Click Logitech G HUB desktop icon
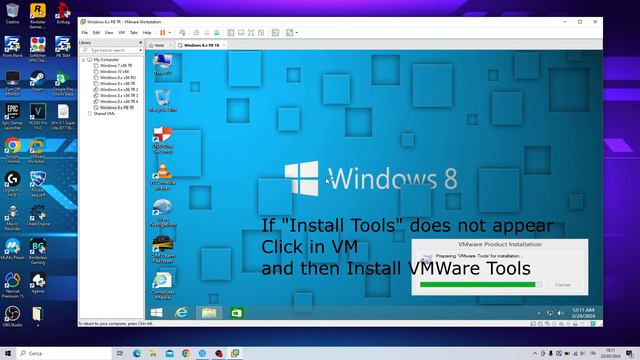The image size is (640, 360). (x=12, y=184)
